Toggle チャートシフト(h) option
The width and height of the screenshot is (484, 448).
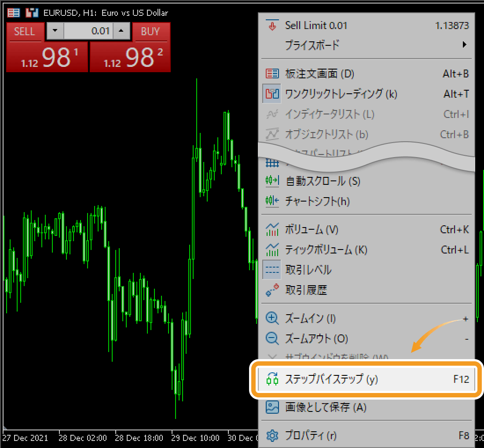pyautogui.click(x=367, y=201)
